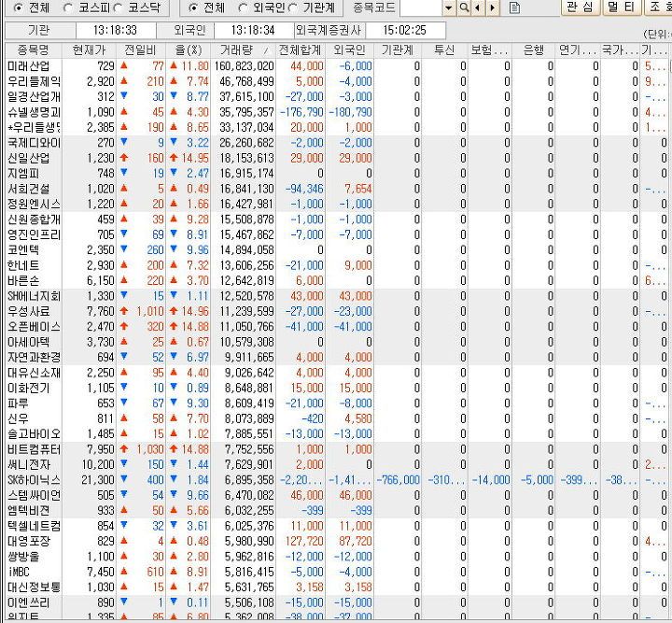The image size is (672, 623).
Task: Select the SK하이닉스 stock row
Action: pos(336,480)
